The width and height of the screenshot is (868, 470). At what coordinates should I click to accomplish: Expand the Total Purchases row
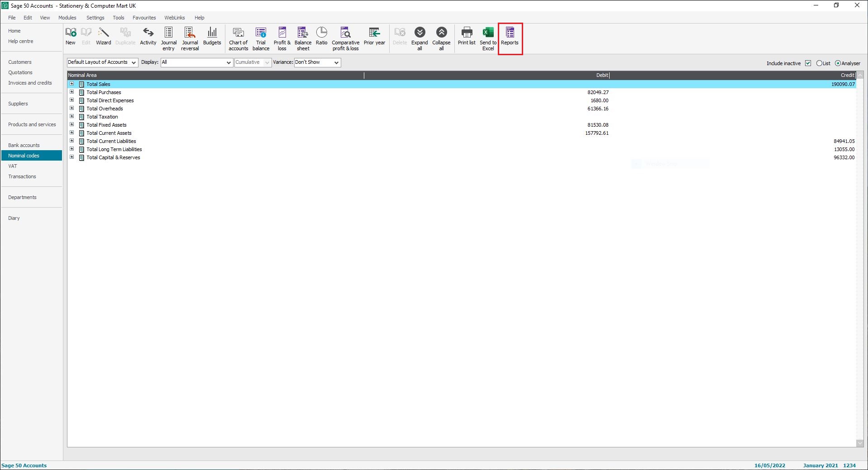click(72, 92)
